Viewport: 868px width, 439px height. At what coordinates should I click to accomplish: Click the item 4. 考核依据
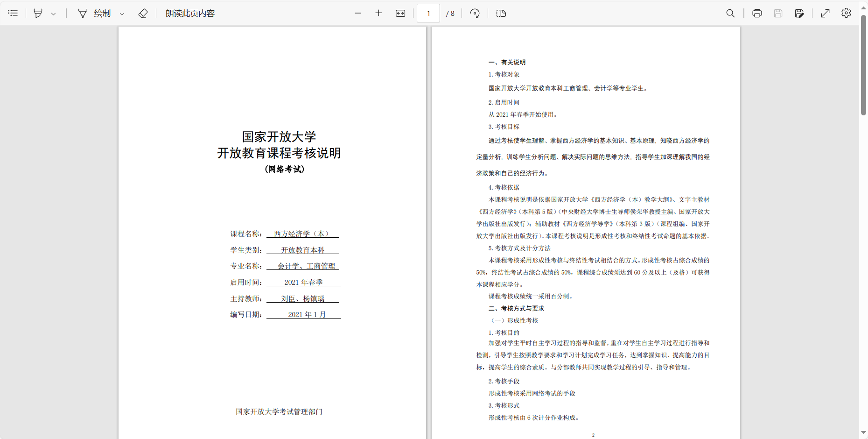point(504,187)
